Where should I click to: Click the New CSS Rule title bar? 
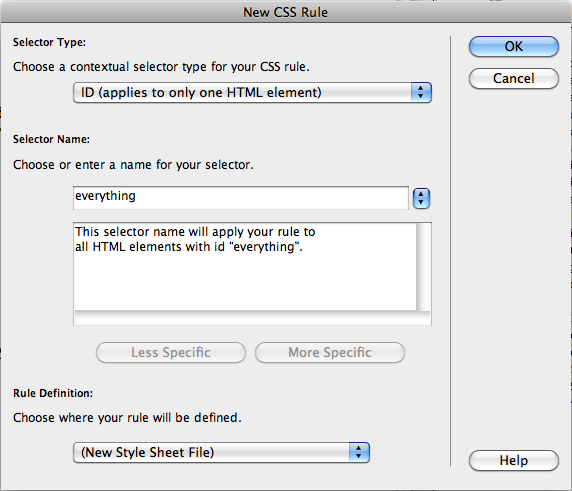pyautogui.click(x=286, y=12)
